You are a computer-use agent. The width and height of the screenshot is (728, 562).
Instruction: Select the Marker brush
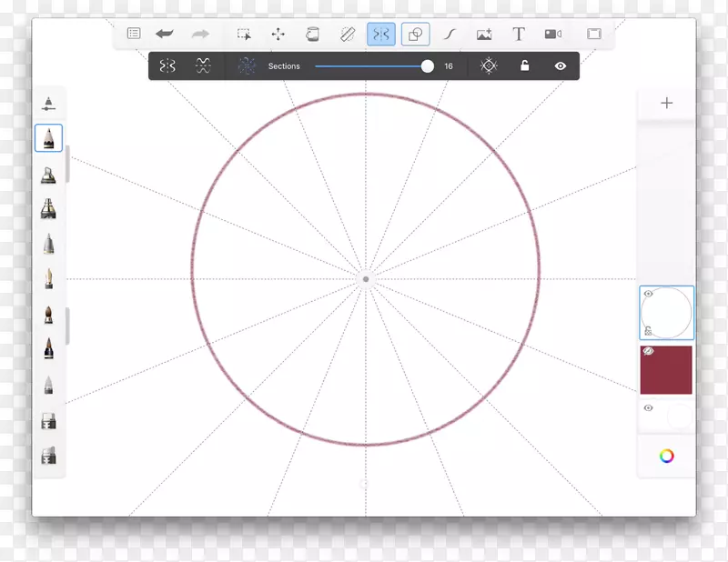(x=48, y=208)
